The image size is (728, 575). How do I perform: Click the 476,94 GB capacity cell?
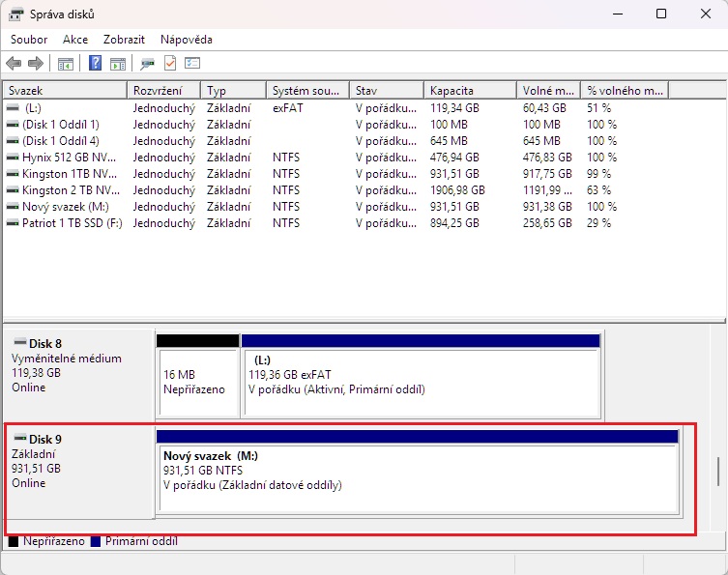[454, 158]
